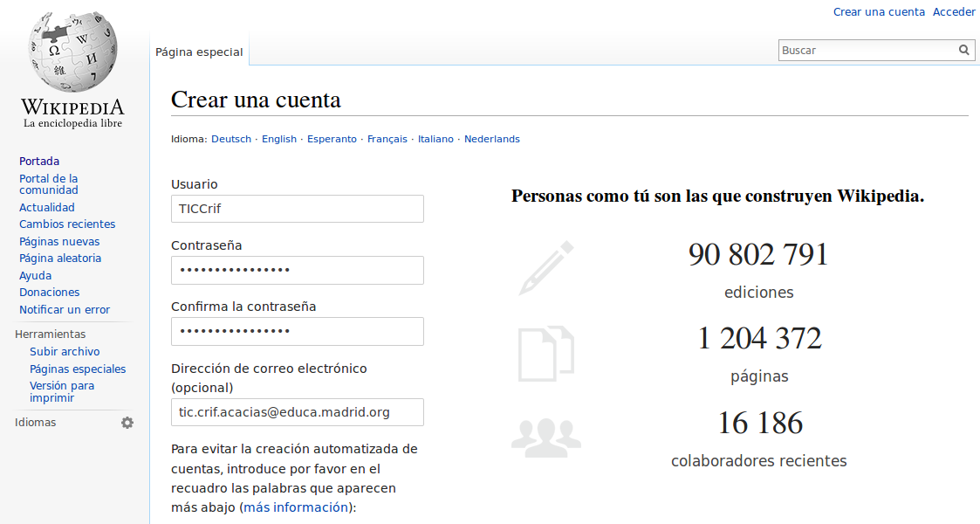980x524 pixels.
Task: Click the pages document icon
Action: [546, 354]
